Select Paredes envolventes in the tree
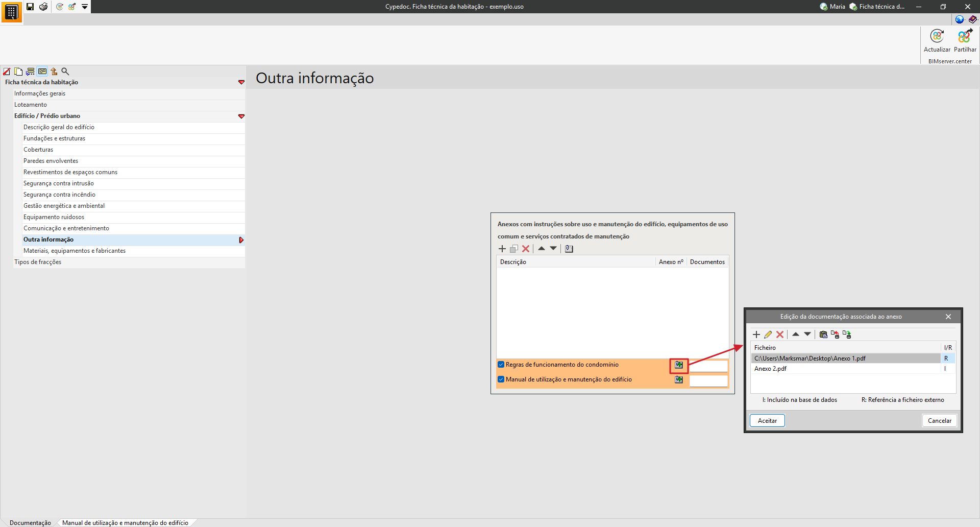This screenshot has height=527, width=980. [134, 161]
